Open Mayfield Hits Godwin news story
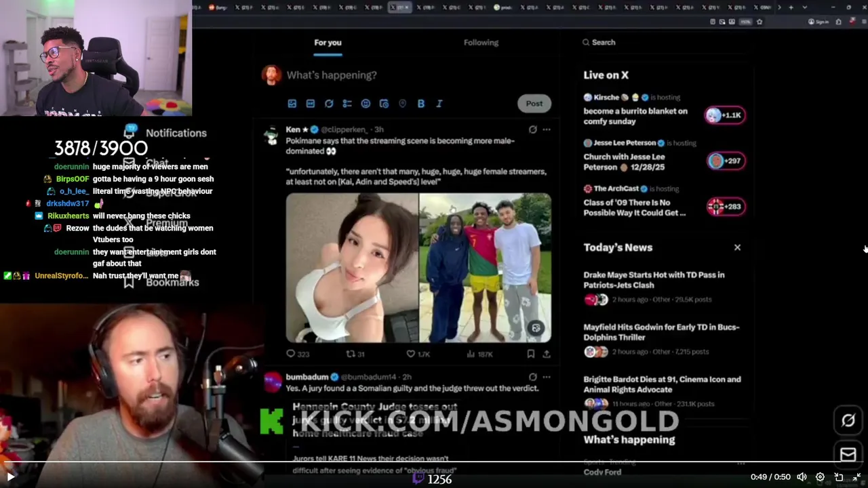868x488 pixels. coord(661,332)
